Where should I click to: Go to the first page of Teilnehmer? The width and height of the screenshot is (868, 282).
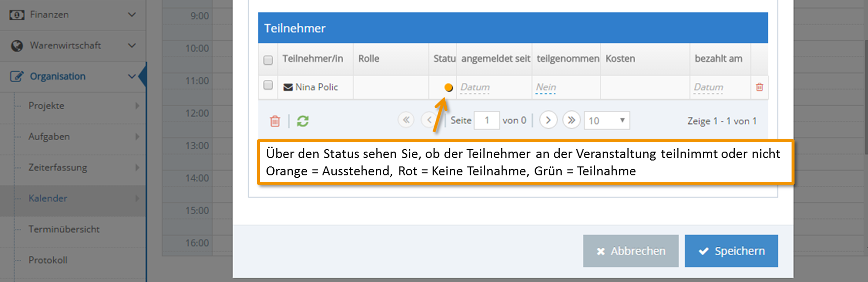(406, 120)
